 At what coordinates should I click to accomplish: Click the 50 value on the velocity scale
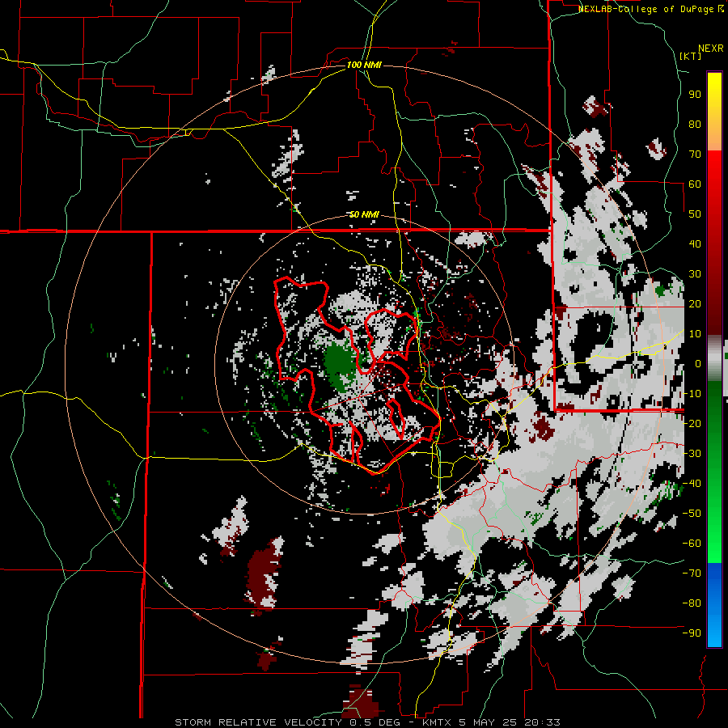tap(695, 214)
